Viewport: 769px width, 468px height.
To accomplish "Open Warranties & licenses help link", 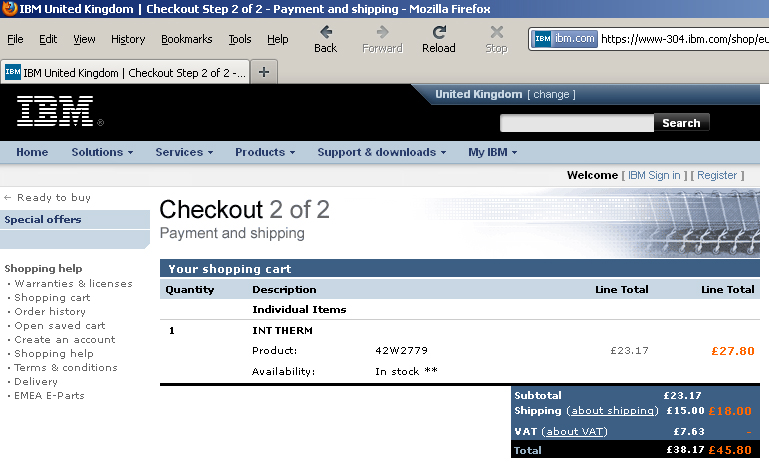I will pos(74,284).
